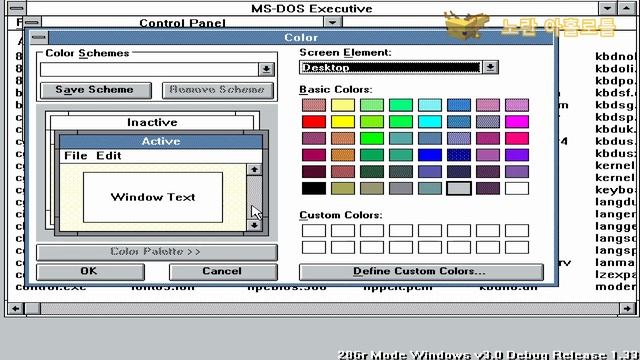Image resolution: width=640 pixels, height=360 pixels.
Task: Select the kbdpo file in MS-DOS Executive list
Action: (x=615, y=80)
